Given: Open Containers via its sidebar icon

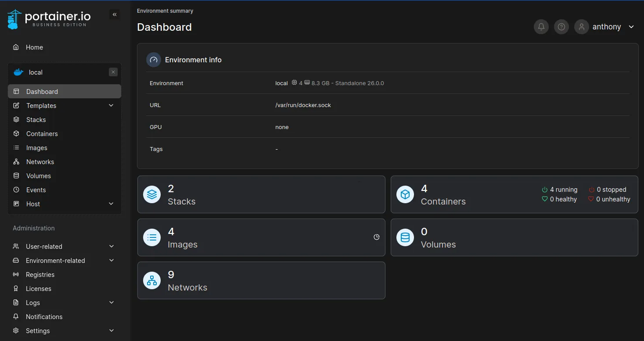Looking at the screenshot, I should point(17,133).
